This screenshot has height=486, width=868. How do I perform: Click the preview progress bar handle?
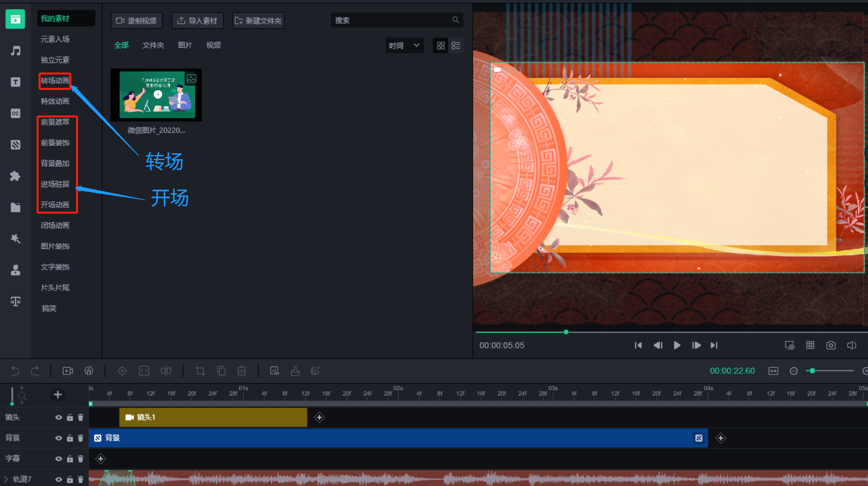pos(566,332)
